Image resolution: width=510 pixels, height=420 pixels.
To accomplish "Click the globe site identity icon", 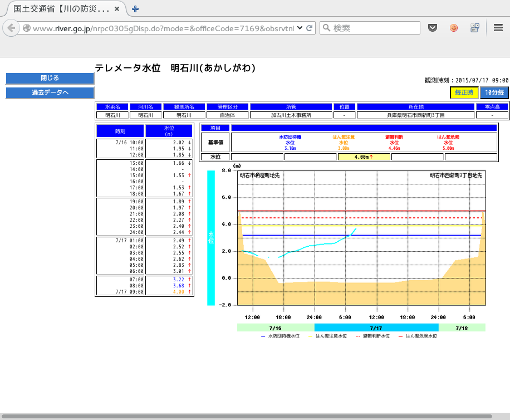I will click(x=27, y=28).
